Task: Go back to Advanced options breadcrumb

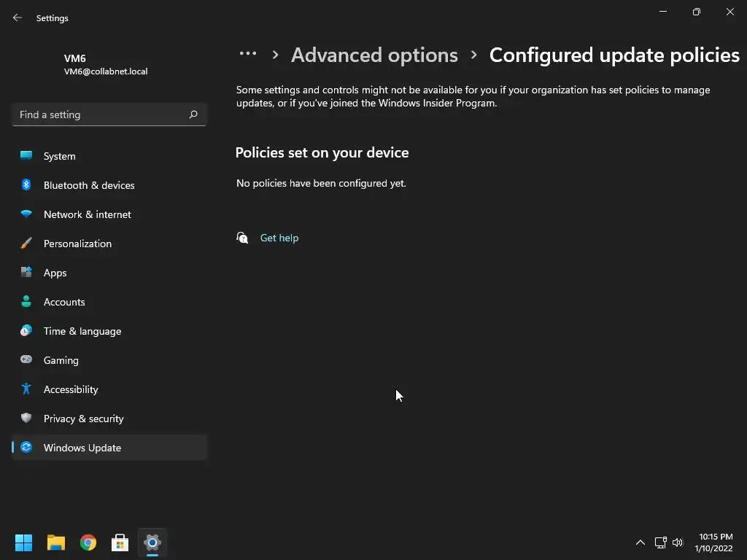Action: click(374, 55)
